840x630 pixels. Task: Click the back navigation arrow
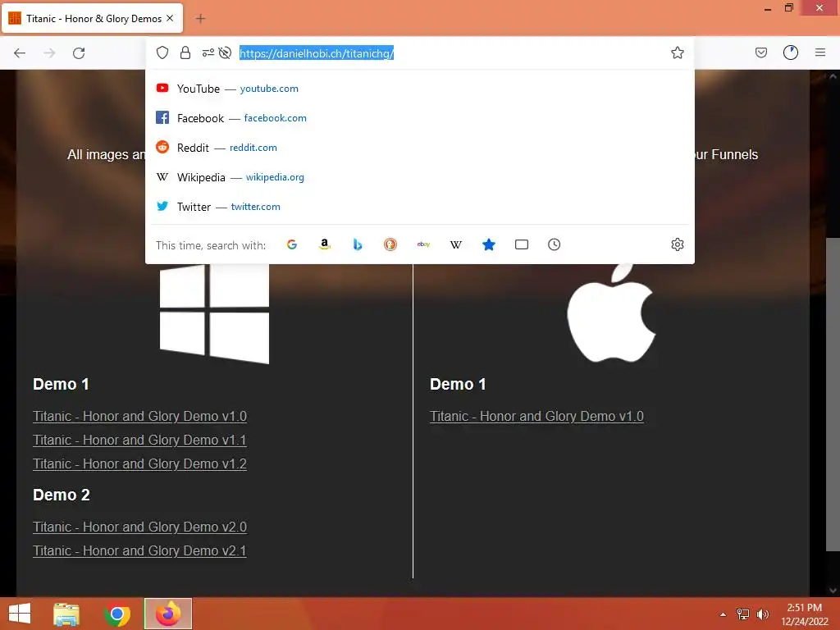(20, 52)
